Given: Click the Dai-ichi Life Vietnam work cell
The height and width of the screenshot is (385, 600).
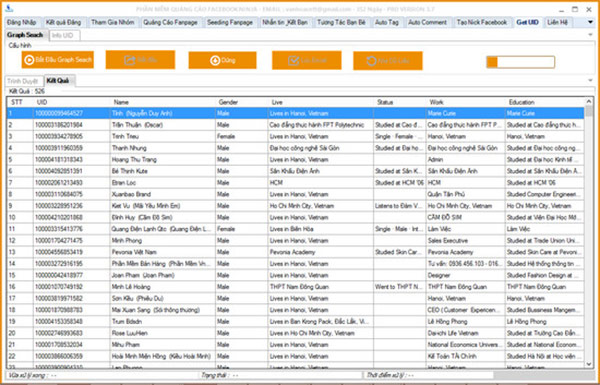Looking at the screenshot, I should coord(465,333).
